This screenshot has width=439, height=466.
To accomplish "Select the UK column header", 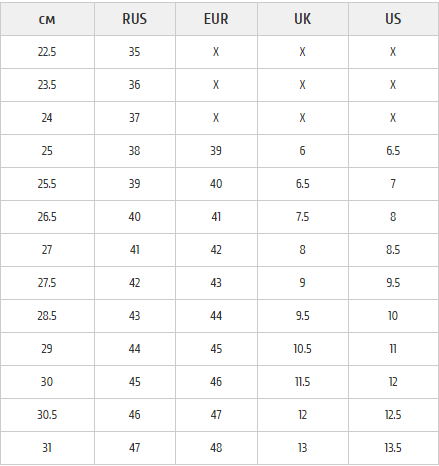I will (303, 19).
